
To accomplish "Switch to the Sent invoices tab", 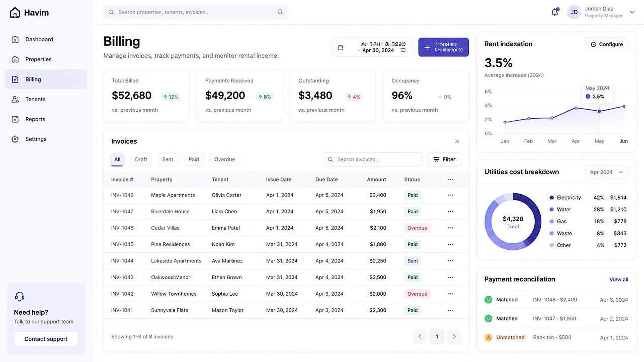I will (168, 159).
